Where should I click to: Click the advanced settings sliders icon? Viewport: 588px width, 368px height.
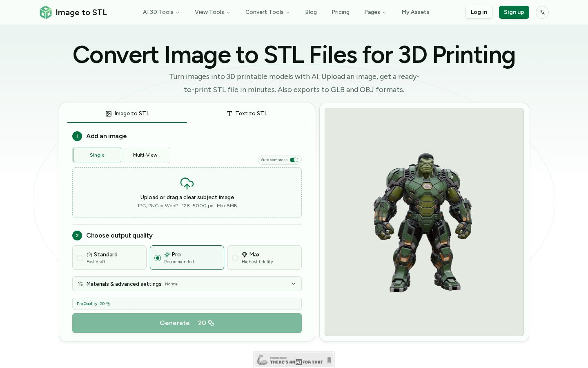80,284
